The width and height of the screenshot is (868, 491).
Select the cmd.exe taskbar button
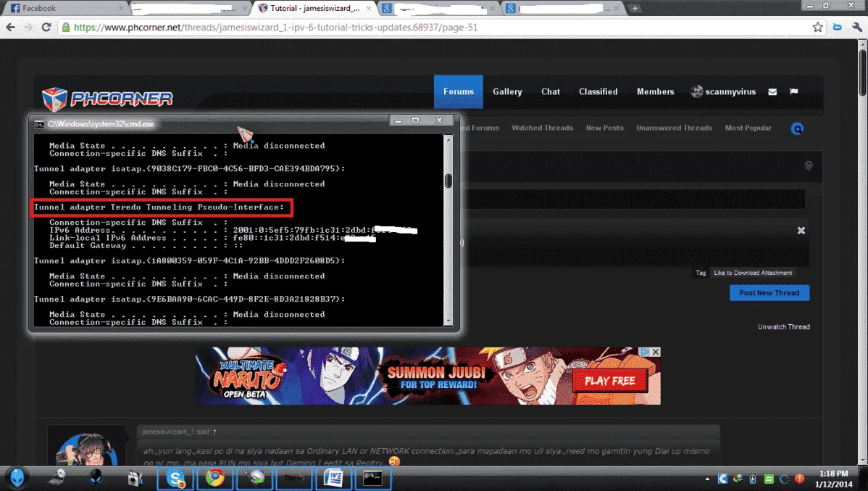click(372, 478)
